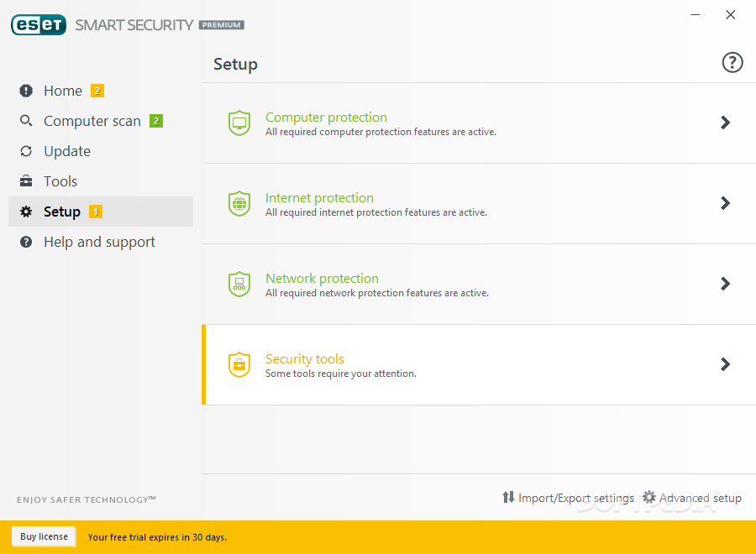Click the green Computer scan badge 2
This screenshot has width=756, height=554.
[x=156, y=121]
